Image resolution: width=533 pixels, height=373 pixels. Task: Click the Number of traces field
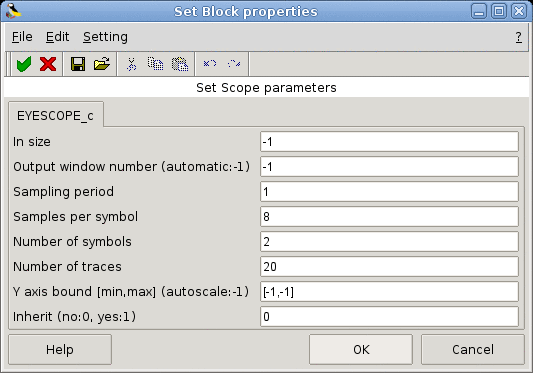click(x=389, y=267)
